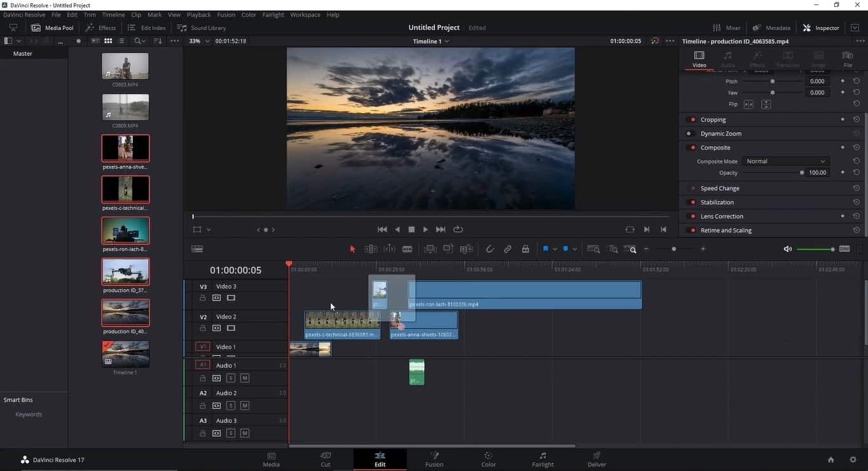Lock the Video 3 track
Image resolution: width=868 pixels, height=471 pixels.
[203, 297]
